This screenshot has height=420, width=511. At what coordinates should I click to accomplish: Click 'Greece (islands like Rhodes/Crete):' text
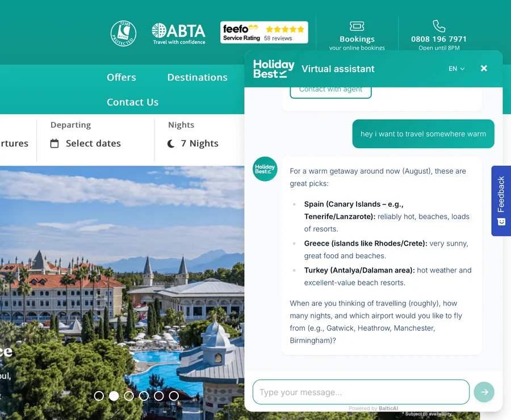[366, 243]
